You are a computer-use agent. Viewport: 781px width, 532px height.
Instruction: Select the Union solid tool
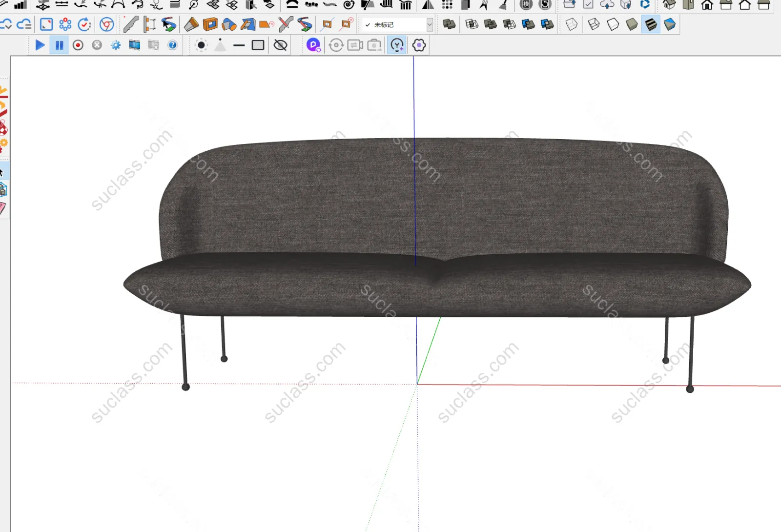click(491, 24)
